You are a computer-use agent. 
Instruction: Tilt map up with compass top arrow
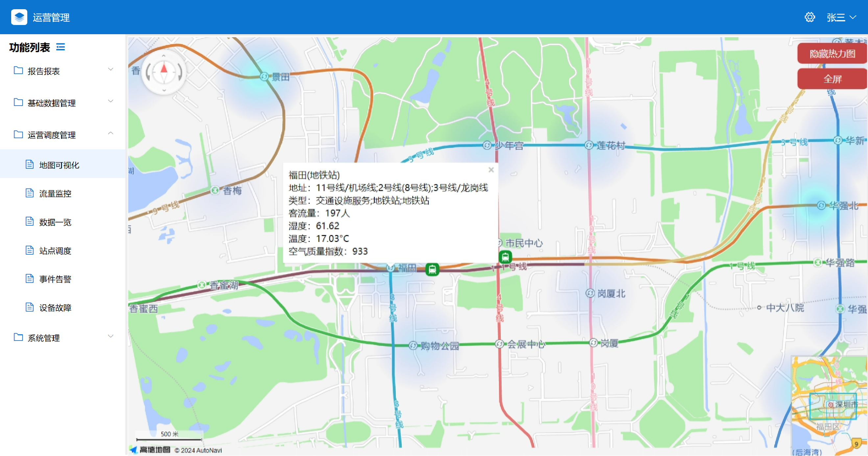click(x=164, y=56)
